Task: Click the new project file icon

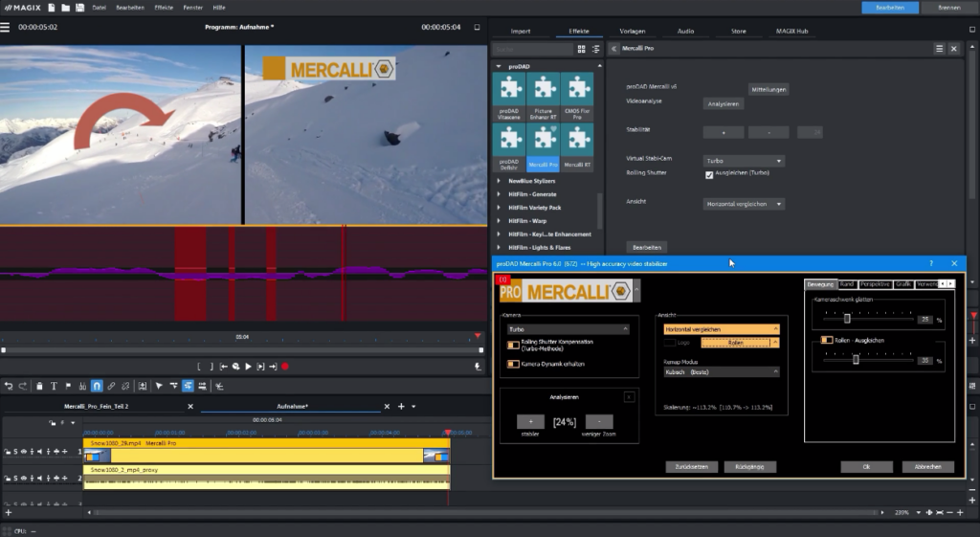Action: click(52, 8)
